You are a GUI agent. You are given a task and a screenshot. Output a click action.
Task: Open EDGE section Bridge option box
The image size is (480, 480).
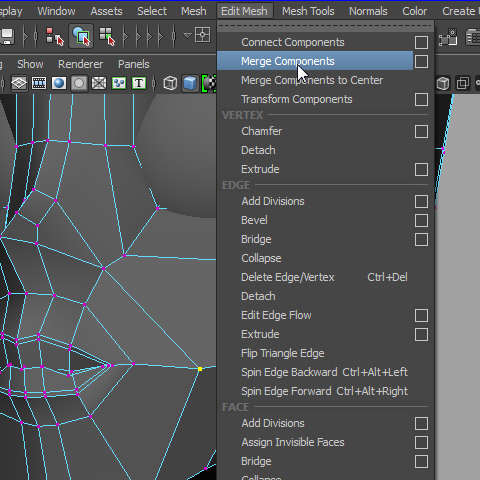pos(421,240)
